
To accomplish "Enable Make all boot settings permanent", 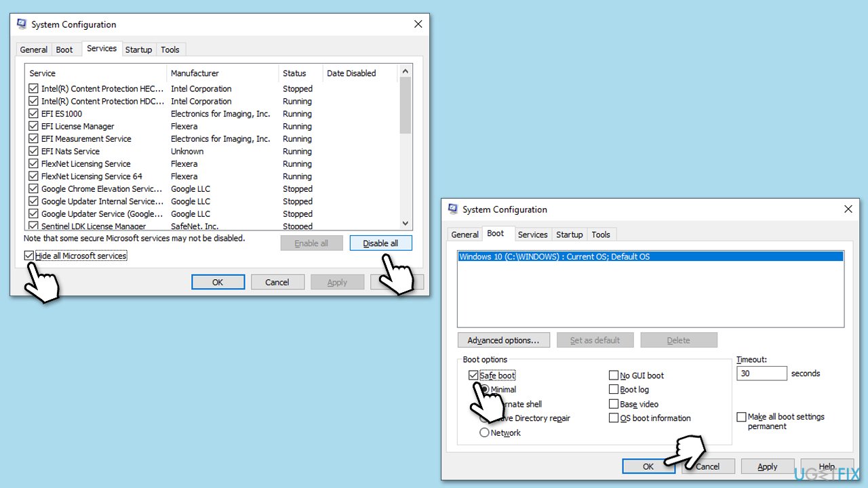I will pos(742,417).
